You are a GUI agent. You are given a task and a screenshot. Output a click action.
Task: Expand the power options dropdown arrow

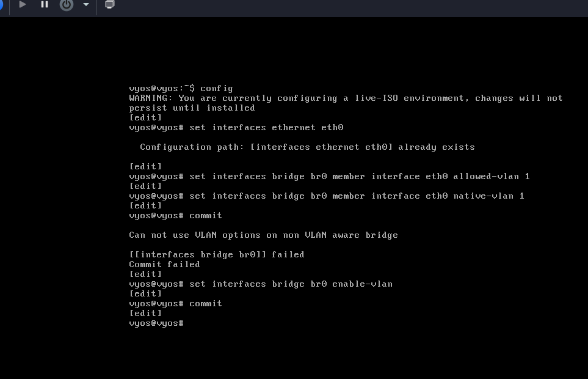click(x=86, y=5)
